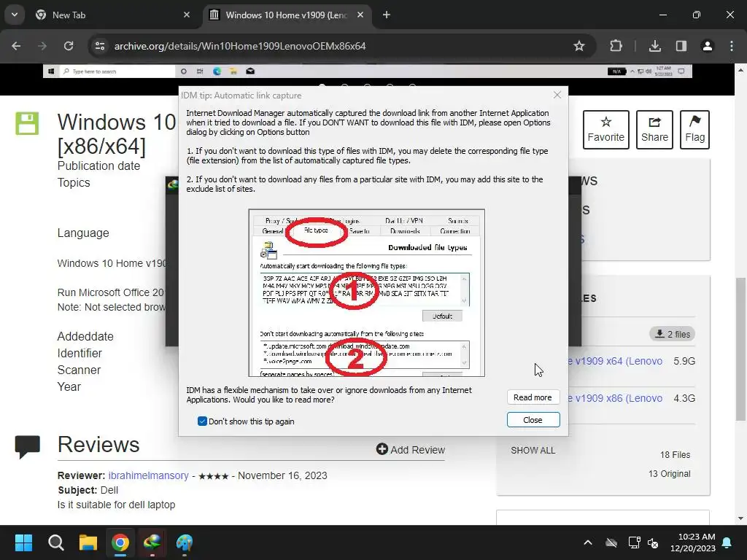Click SHOW ALL files link

click(x=533, y=450)
